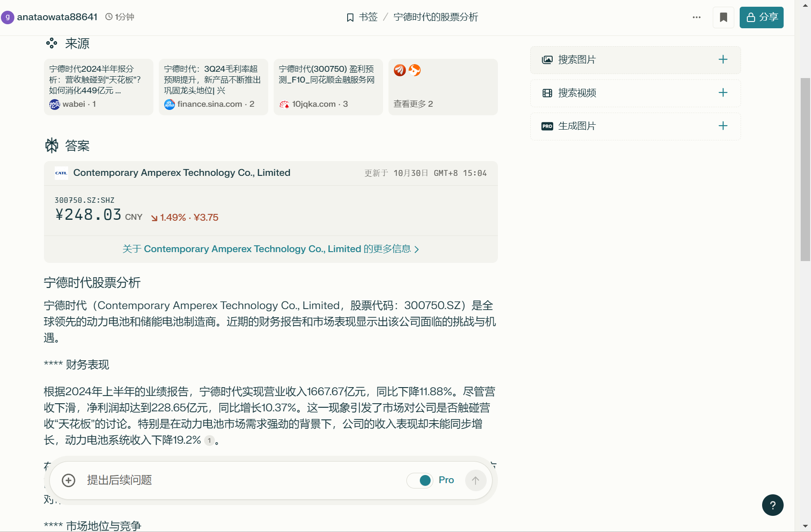Select 宁德时代的股票分析 breadcrumb title

tap(436, 17)
